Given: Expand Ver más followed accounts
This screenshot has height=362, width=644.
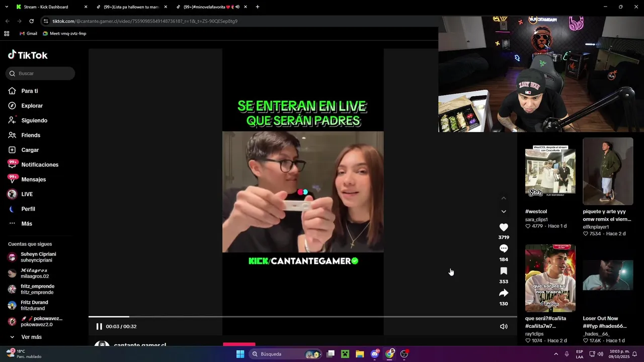Looking at the screenshot, I should point(31,337).
